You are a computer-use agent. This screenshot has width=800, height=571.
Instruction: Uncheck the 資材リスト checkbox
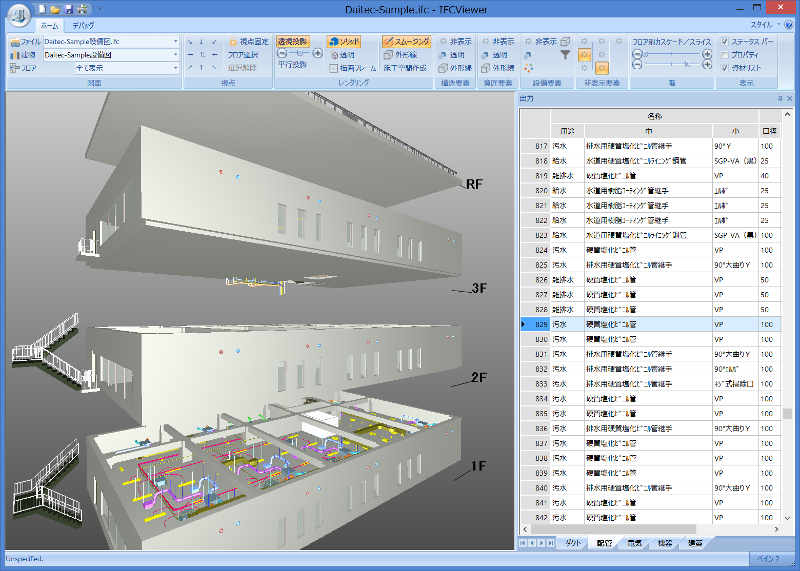[x=724, y=68]
